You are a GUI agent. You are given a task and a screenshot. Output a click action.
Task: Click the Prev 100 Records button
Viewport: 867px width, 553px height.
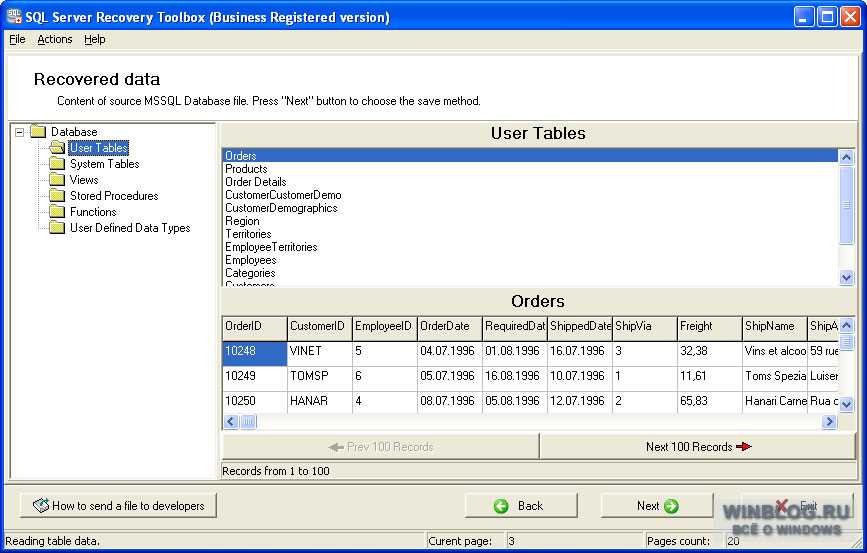coord(380,446)
